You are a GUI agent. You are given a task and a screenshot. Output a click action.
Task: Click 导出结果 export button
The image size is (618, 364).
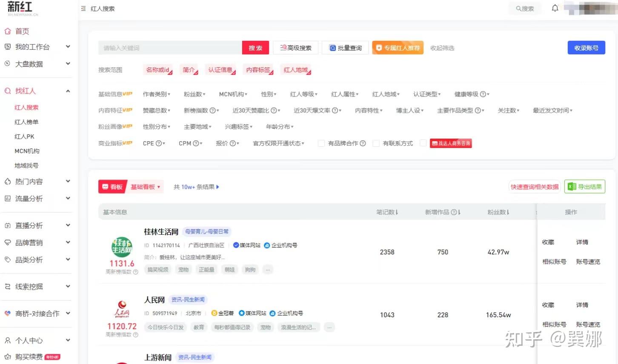(x=585, y=187)
